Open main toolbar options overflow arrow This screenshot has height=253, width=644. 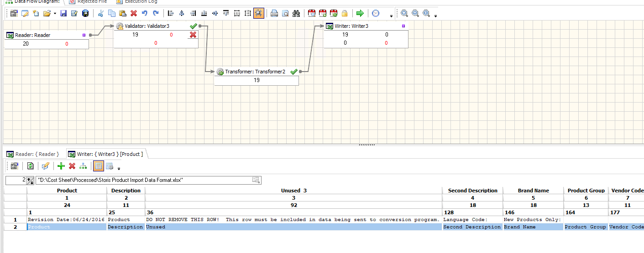[392, 16]
